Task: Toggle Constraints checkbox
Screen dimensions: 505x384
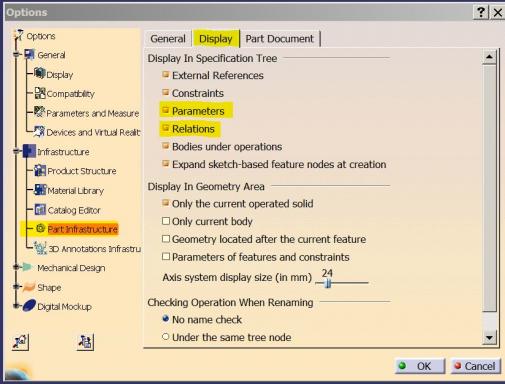Action: [165, 92]
